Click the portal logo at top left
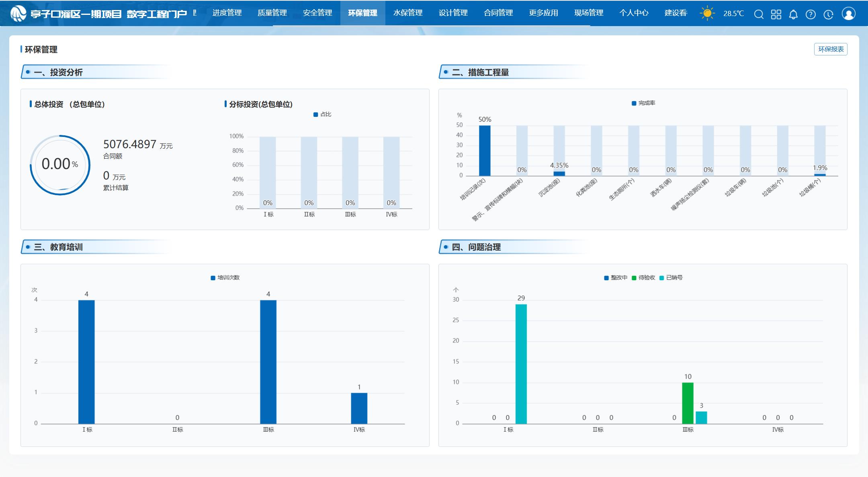 [x=18, y=14]
